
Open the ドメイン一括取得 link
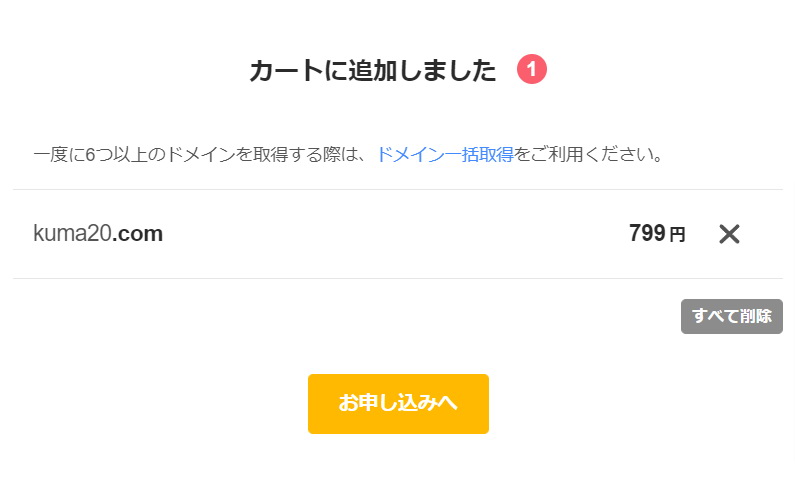coord(445,155)
